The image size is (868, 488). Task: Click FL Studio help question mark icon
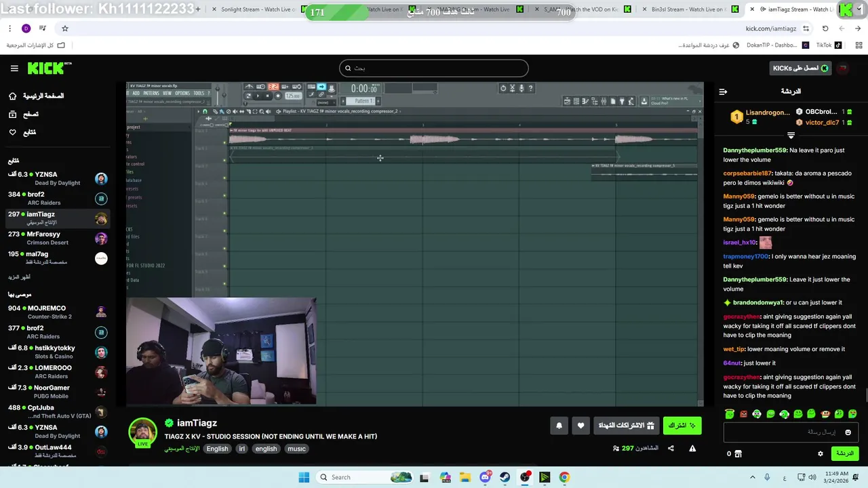(x=530, y=88)
